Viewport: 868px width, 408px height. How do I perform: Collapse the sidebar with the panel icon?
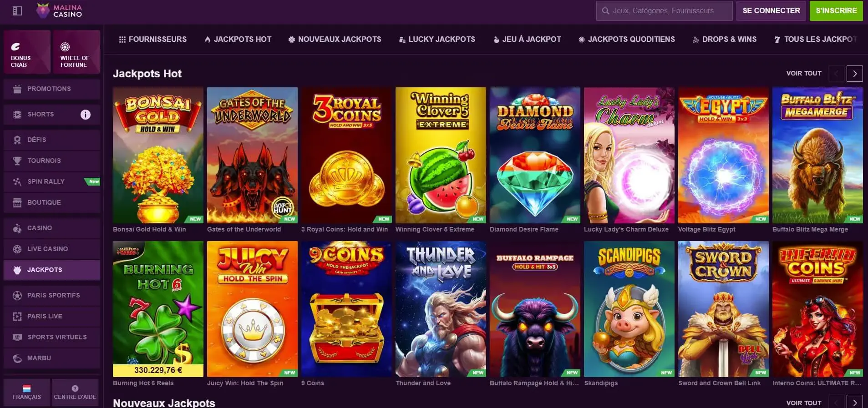(17, 11)
